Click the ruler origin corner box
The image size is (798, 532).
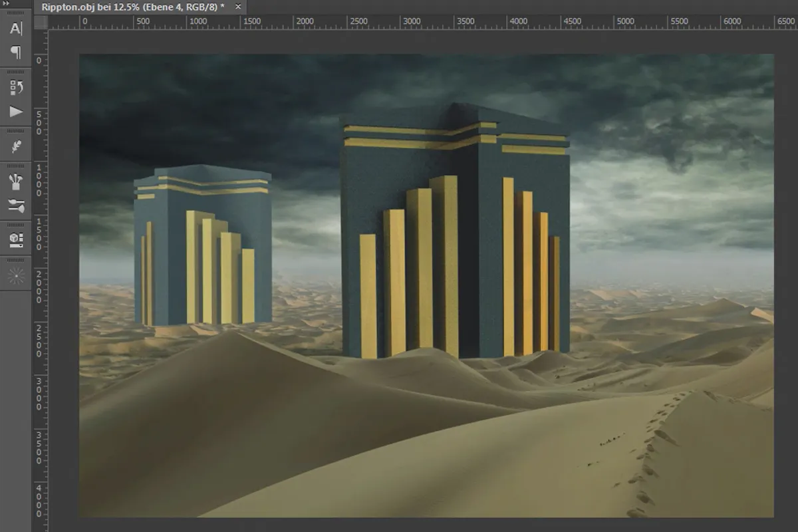point(41,22)
